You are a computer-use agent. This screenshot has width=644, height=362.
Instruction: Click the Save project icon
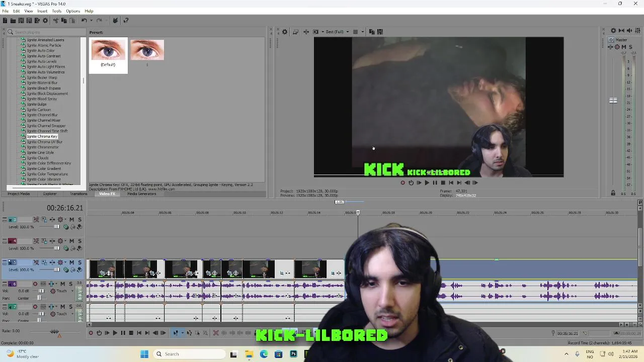21,21
